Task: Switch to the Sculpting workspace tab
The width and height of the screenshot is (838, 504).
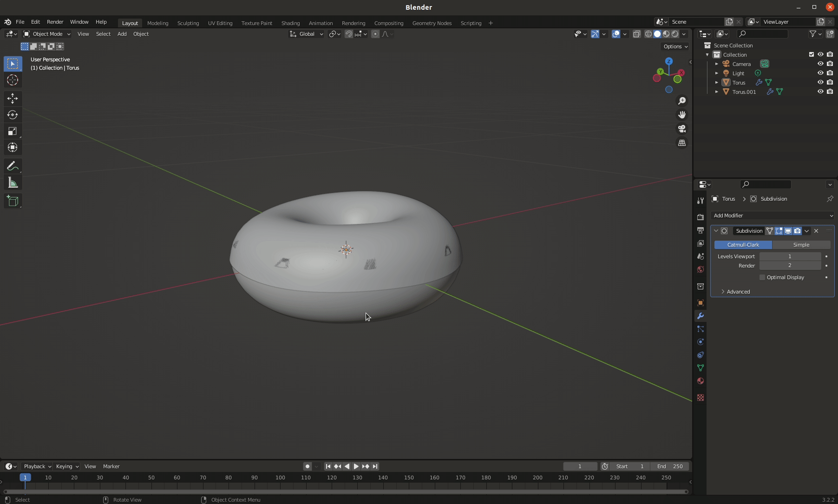Action: pos(188,23)
